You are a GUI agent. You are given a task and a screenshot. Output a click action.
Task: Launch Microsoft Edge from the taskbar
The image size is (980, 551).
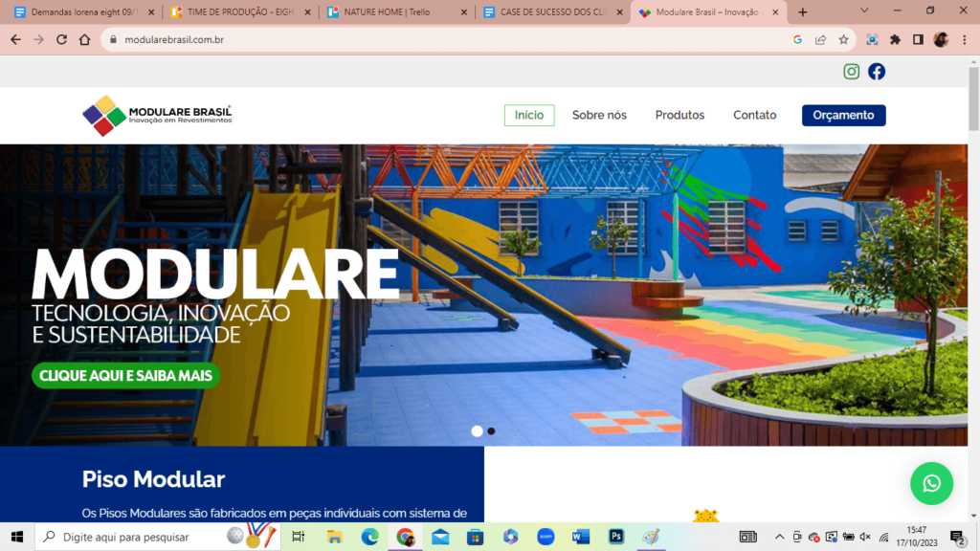coord(370,537)
